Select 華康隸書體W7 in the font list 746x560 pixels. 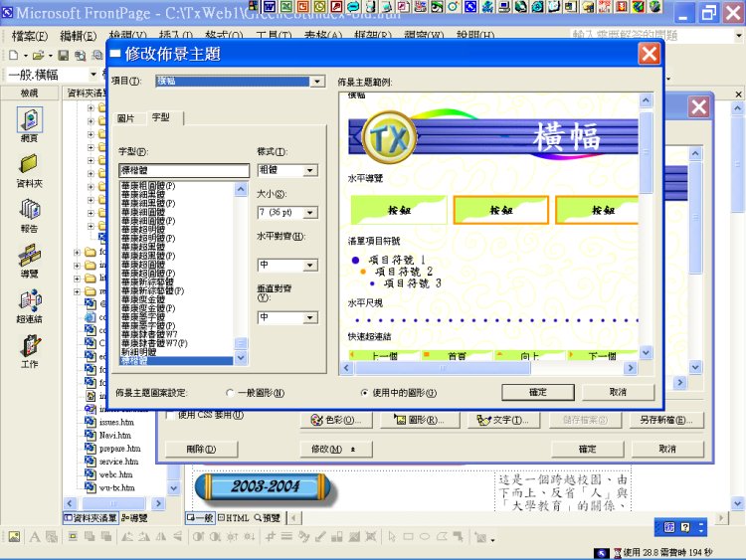tap(149, 334)
